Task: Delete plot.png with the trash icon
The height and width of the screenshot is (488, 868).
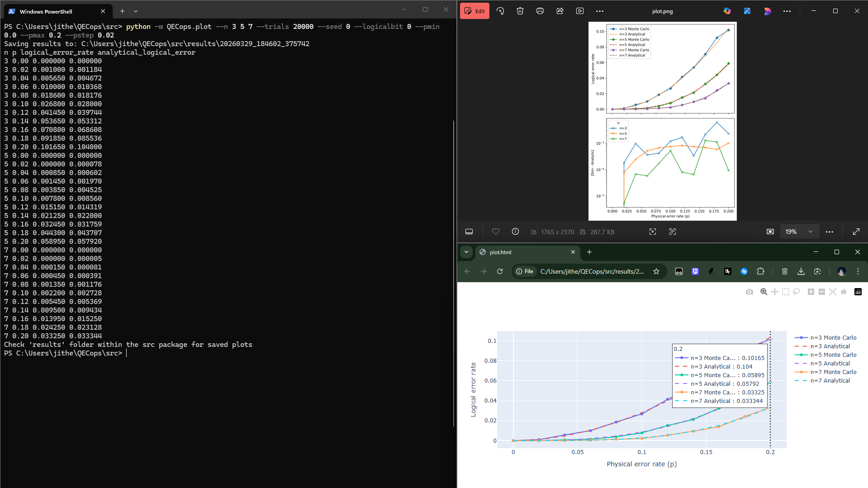Action: coord(520,11)
